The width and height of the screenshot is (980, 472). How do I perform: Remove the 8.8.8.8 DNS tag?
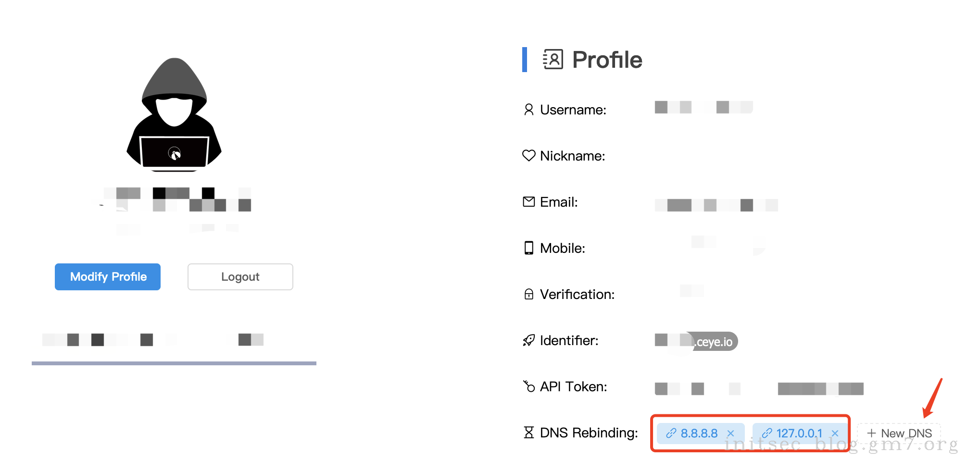pos(730,434)
